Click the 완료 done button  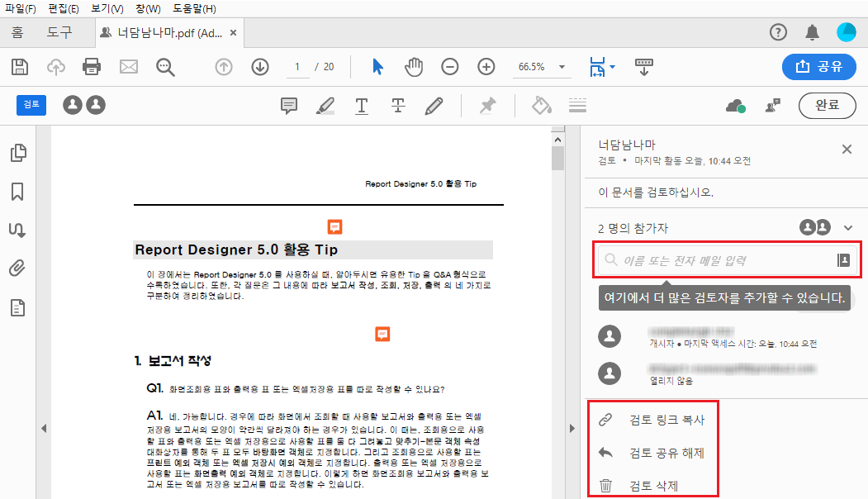(827, 105)
